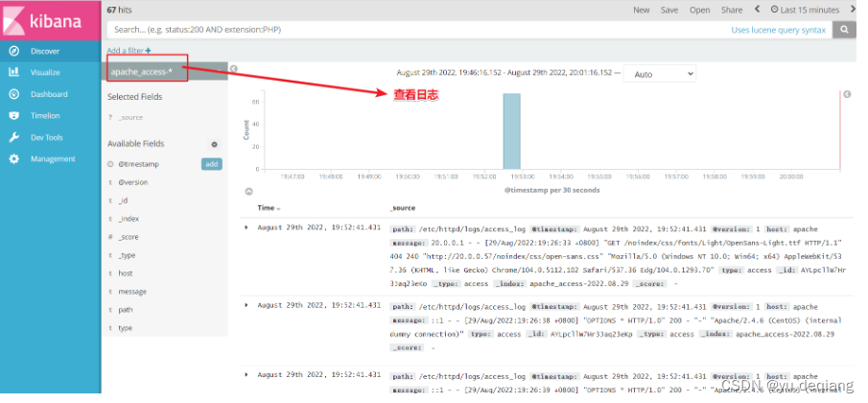The image size is (868, 403).
Task: Select the type available field
Action: click(x=125, y=328)
